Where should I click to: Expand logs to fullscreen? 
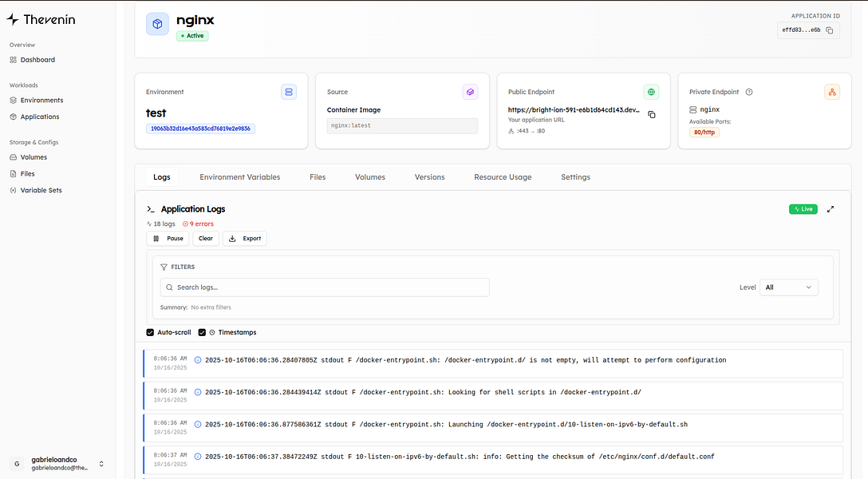[831, 209]
